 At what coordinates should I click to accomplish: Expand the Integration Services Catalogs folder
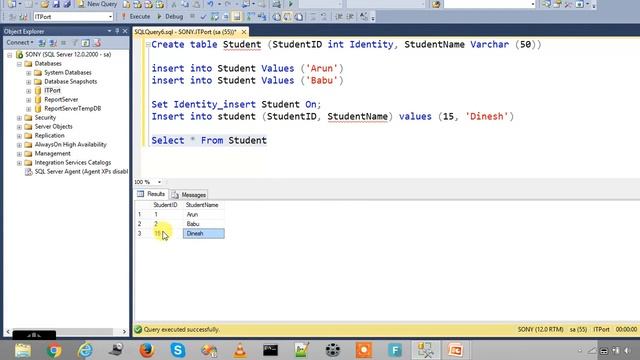pyautogui.click(x=19, y=162)
